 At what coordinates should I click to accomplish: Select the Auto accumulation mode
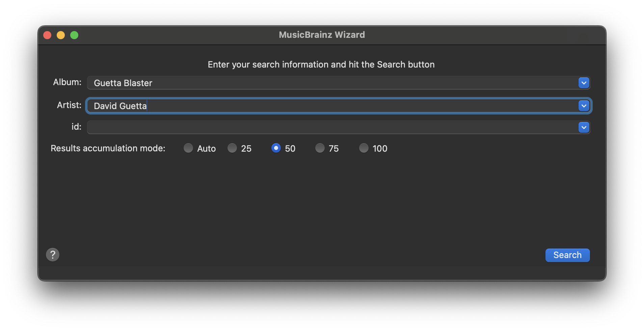[x=188, y=148]
